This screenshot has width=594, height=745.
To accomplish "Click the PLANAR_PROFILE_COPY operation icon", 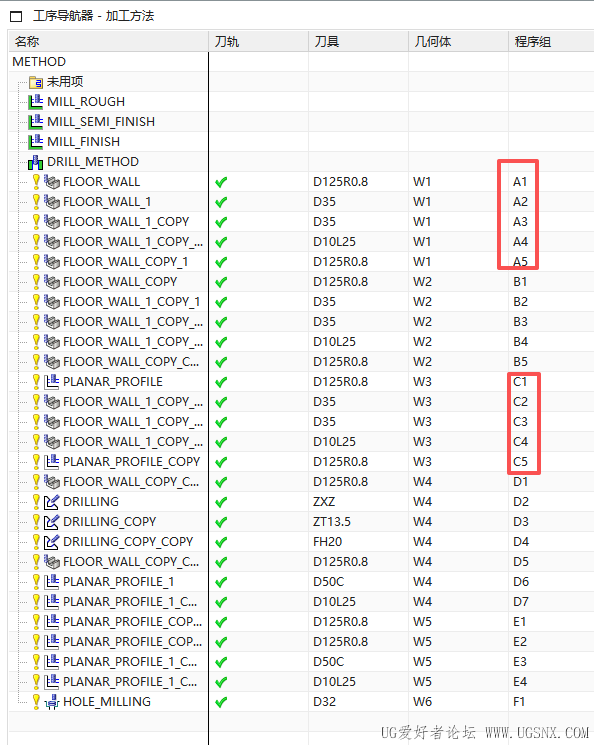I will click(52, 462).
